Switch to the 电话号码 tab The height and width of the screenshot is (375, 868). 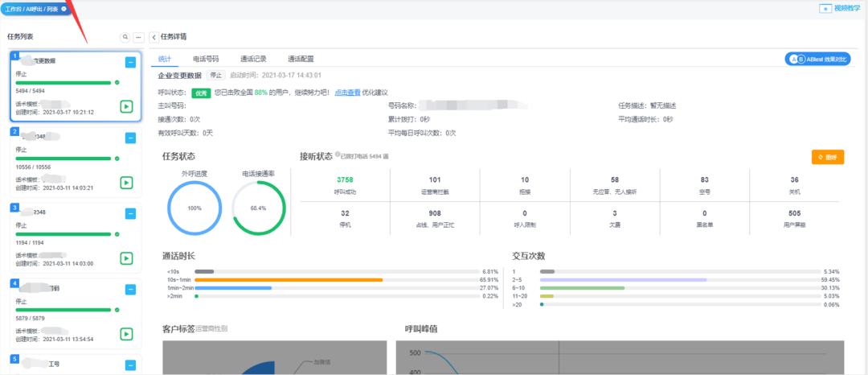point(206,59)
